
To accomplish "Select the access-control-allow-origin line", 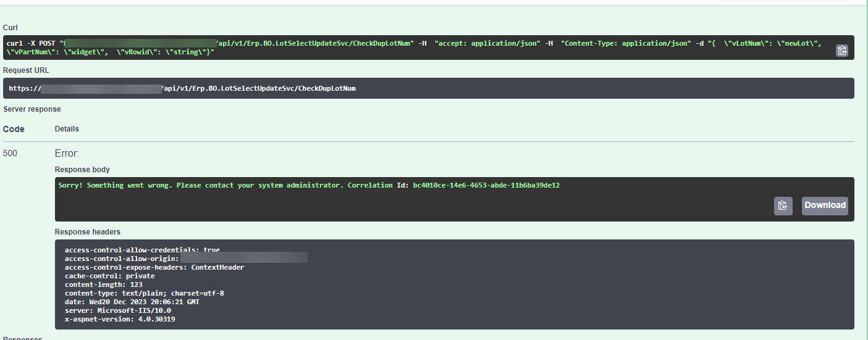I will pos(186,259).
